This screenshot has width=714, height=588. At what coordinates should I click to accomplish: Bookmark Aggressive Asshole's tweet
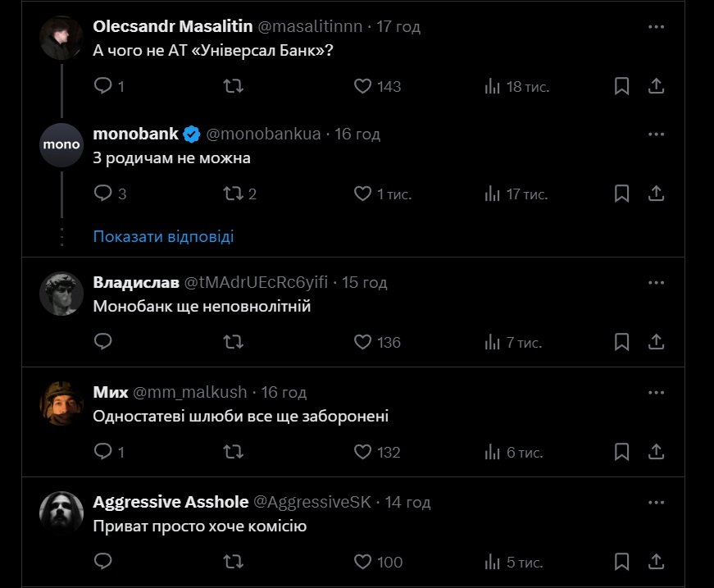621,562
